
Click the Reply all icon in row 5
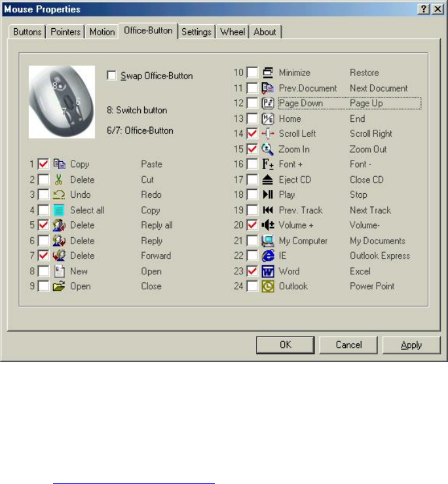coord(59,225)
